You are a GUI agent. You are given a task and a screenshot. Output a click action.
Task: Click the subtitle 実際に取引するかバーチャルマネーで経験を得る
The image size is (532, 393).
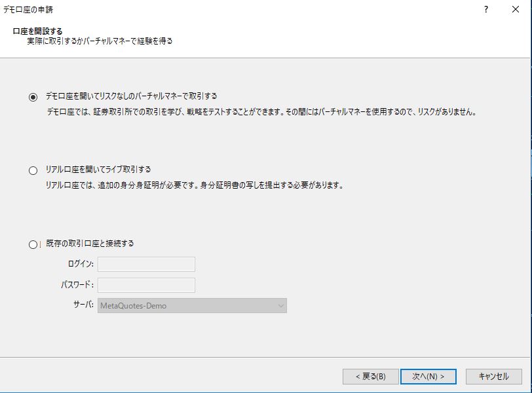100,41
